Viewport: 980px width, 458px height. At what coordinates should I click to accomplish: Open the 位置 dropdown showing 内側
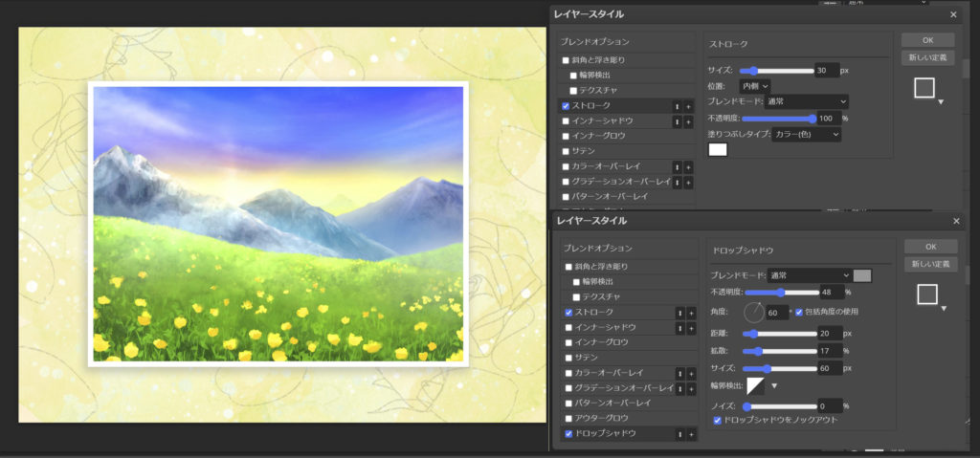pos(755,86)
